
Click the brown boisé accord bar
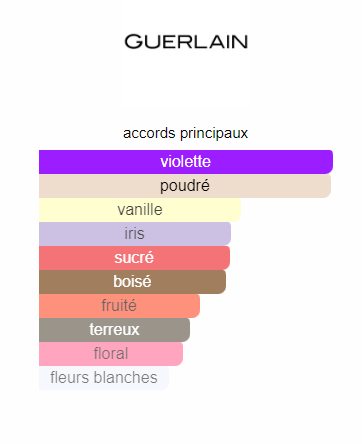[132, 282]
